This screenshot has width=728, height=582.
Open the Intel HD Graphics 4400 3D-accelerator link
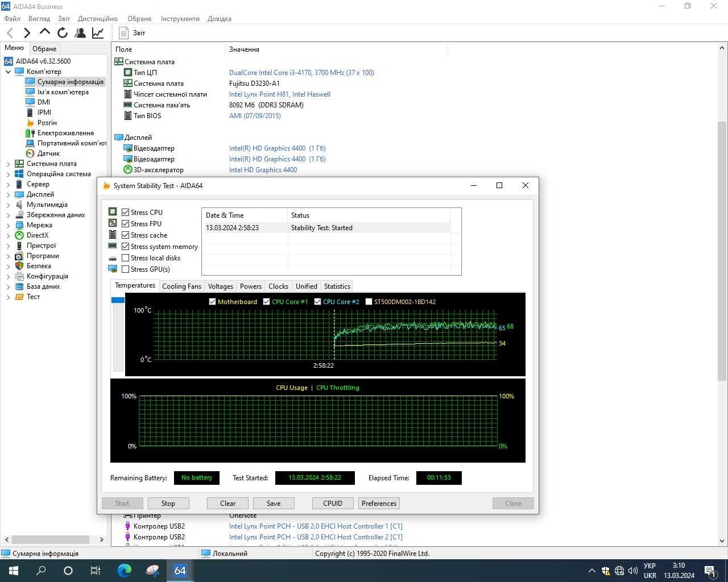[x=263, y=170]
